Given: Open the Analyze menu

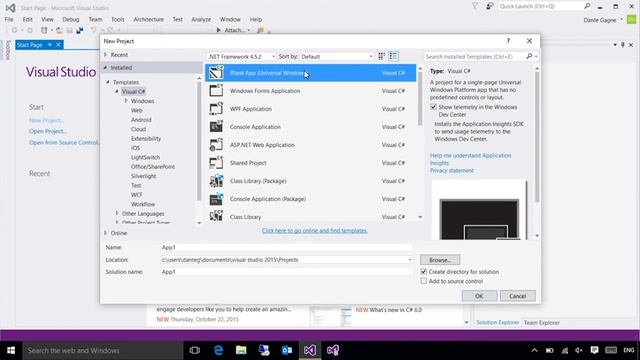Looking at the screenshot, I should click(201, 19).
